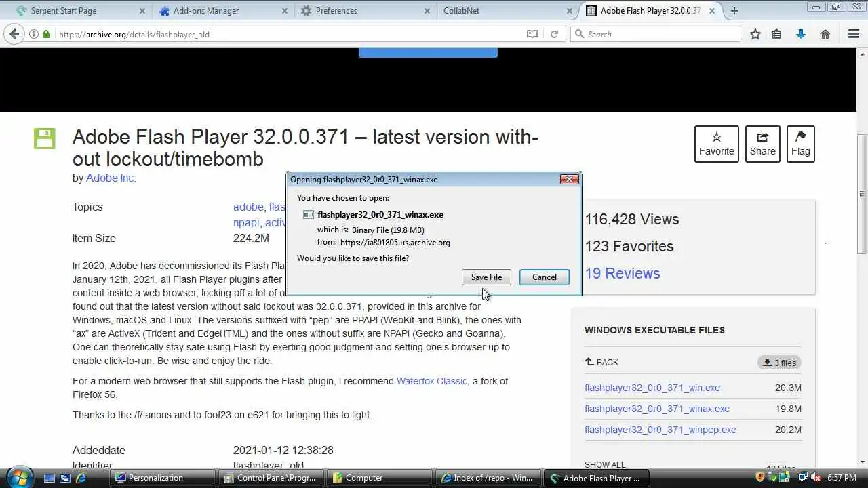The width and height of the screenshot is (868, 488).
Task: Cancel the file download dialog
Action: 544,277
